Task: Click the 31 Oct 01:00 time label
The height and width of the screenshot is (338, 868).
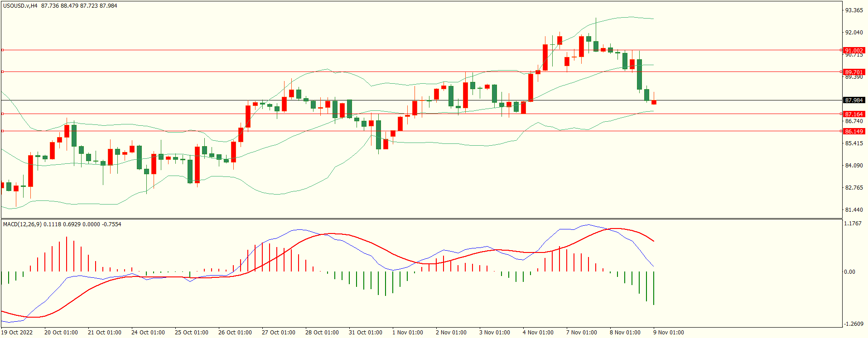Action: (365, 333)
